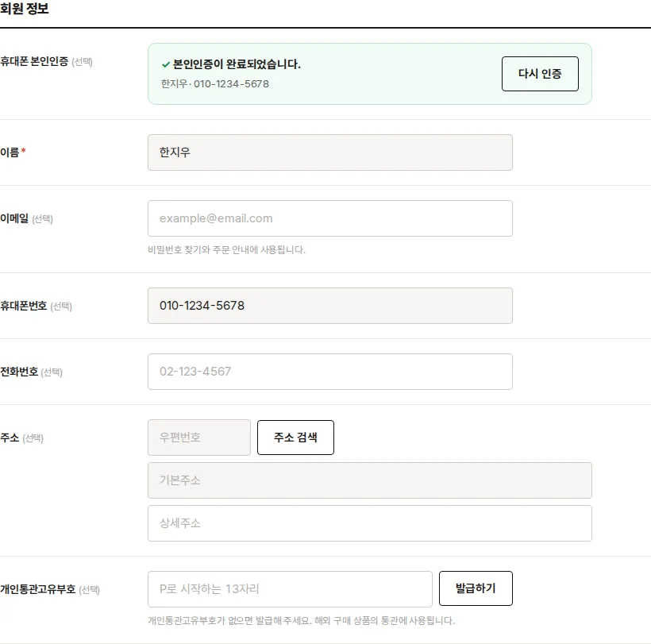
Task: Click the 기본주소 address field
Action: [x=369, y=480]
